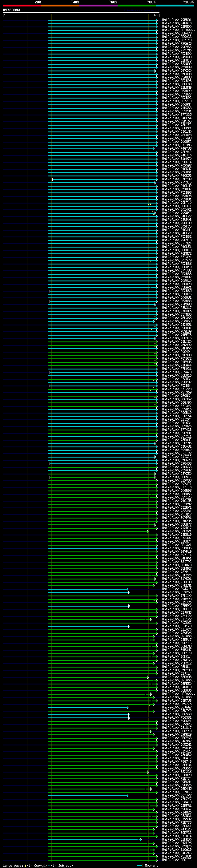Select the UniRef100_Q32RV1 label
This screenshot has width=197, height=868.
point(177,507)
